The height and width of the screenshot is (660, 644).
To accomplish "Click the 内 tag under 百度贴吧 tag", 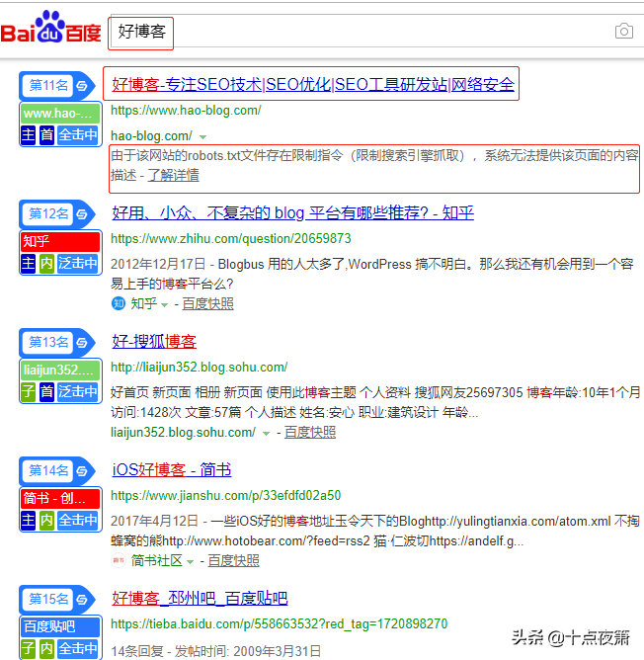I will (x=46, y=648).
